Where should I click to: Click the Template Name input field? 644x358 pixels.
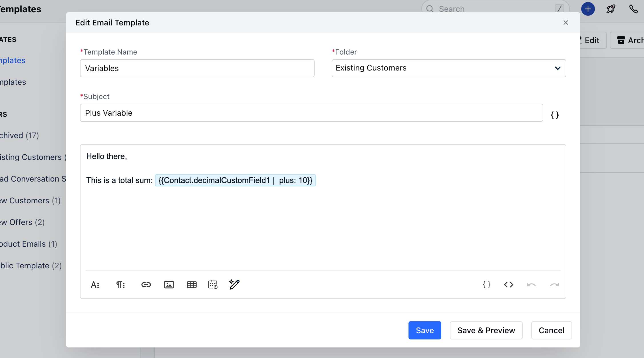197,68
